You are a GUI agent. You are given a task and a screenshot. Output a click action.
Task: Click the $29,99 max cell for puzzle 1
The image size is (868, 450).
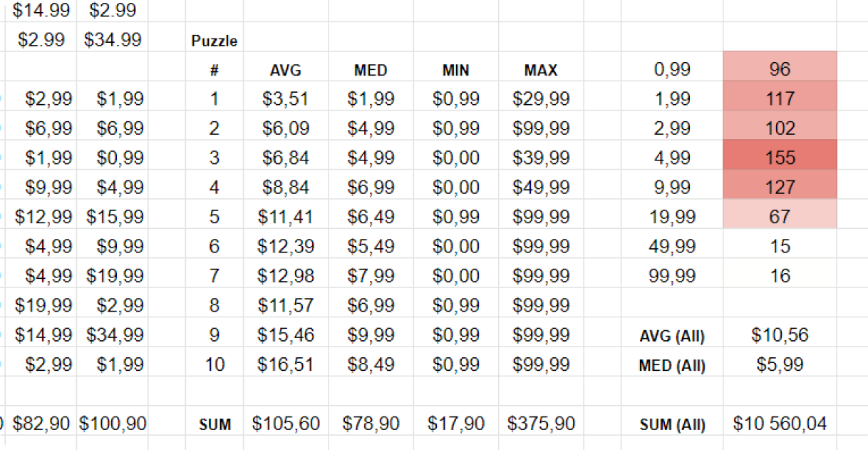point(541,99)
